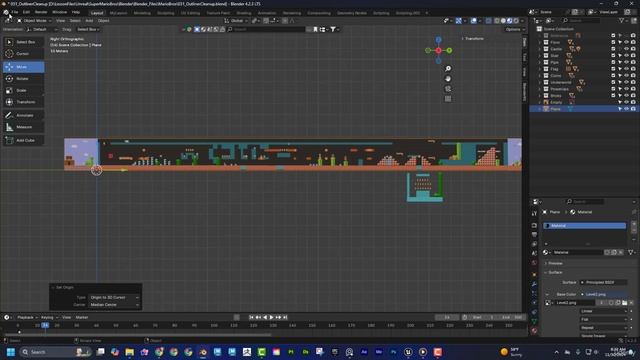Open the Output properties tab icon

(534, 235)
